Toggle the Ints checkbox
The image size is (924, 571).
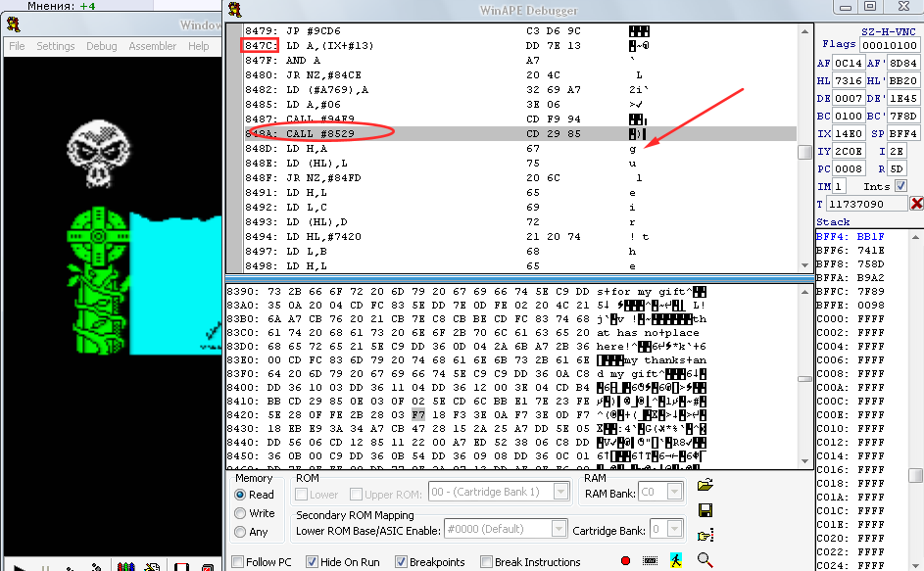tap(900, 186)
